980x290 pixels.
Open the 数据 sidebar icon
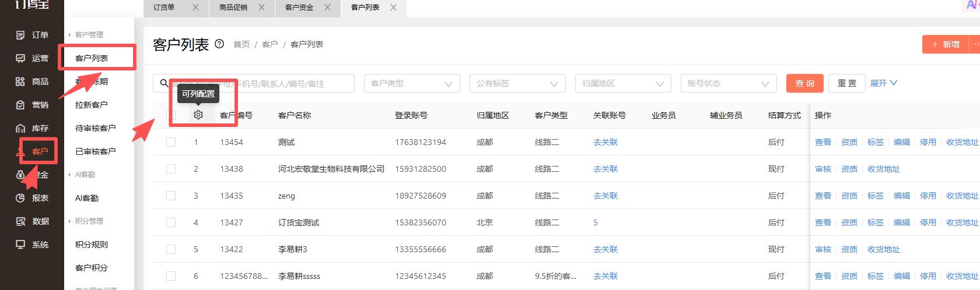[20, 221]
